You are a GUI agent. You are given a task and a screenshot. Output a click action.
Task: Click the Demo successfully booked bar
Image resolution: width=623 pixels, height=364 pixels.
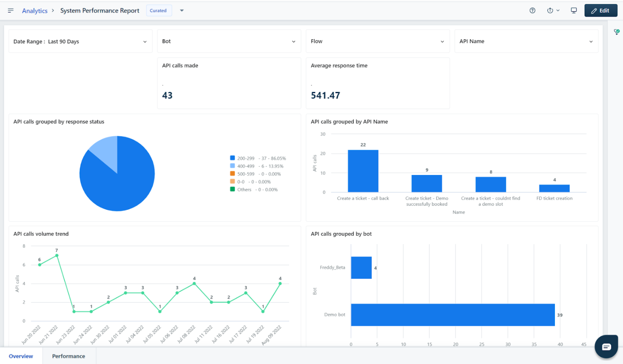coord(427,184)
